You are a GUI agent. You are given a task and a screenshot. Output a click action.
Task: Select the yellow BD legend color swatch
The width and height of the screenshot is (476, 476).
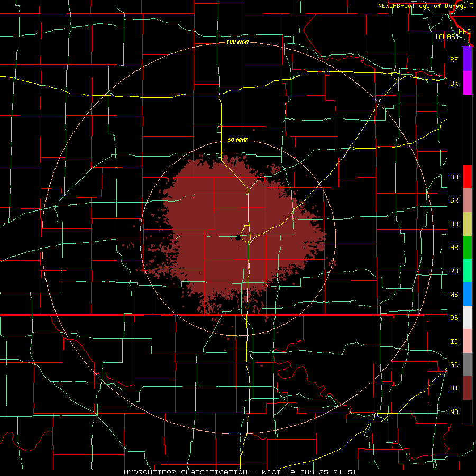[x=467, y=224]
